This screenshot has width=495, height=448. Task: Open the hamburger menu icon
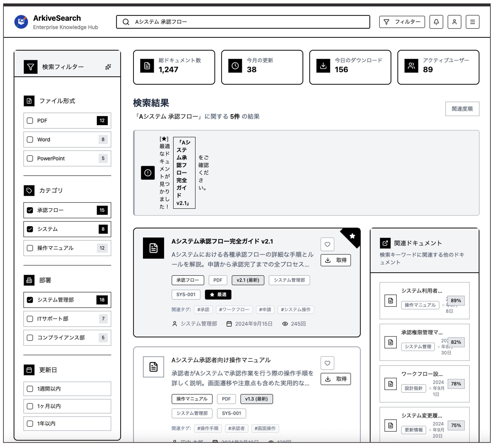pyautogui.click(x=472, y=22)
